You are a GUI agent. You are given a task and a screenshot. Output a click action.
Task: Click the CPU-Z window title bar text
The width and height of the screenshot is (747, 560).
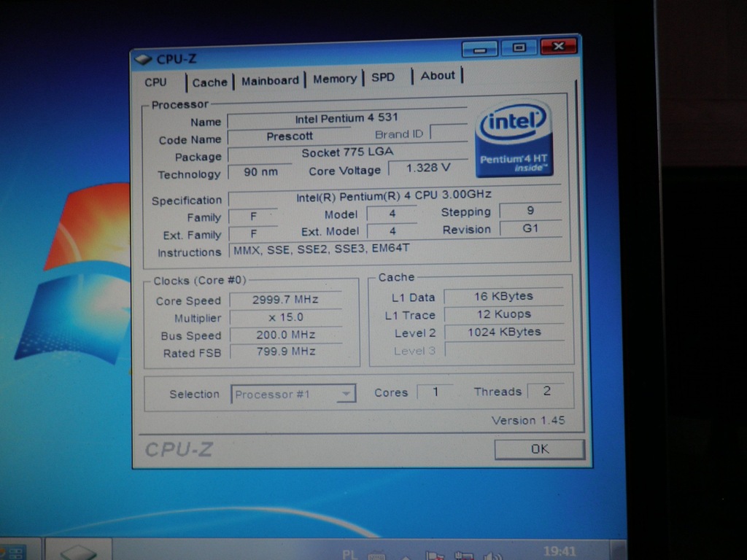pyautogui.click(x=177, y=59)
